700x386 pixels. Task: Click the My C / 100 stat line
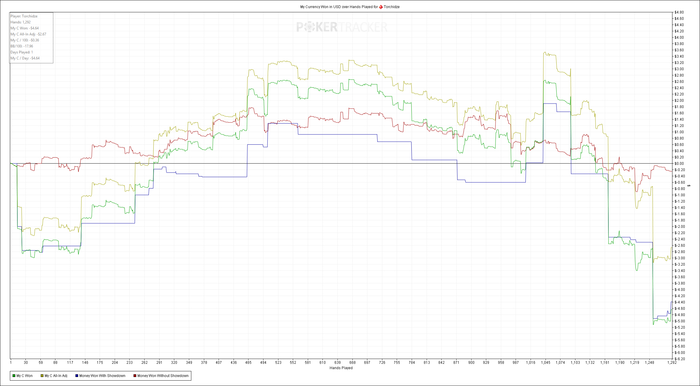(x=25, y=40)
